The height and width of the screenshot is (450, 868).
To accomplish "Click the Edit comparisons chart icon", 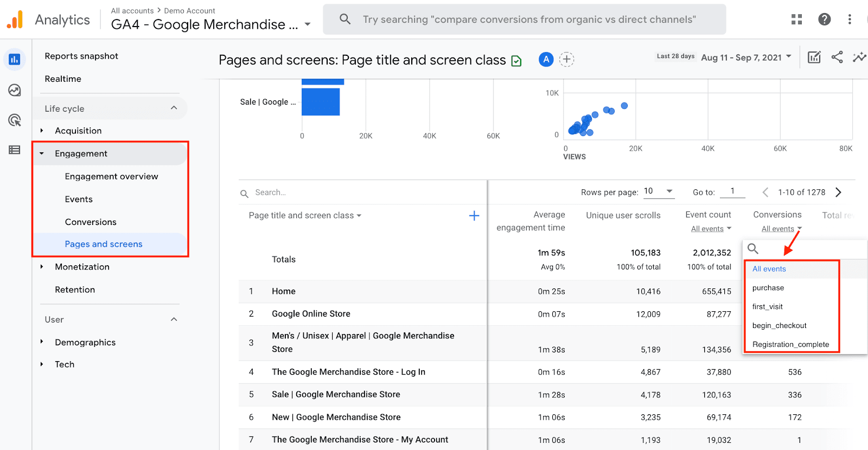I will 814,57.
